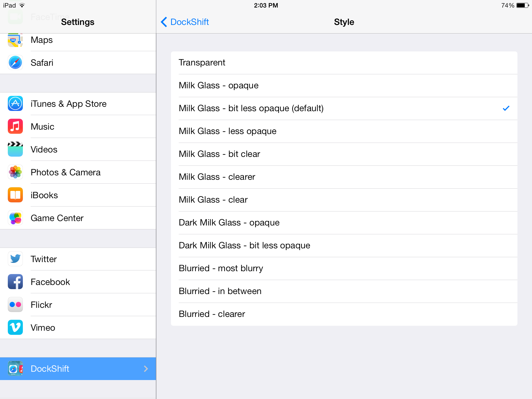Select Facebook app icon
Viewport: 532px width, 399px height.
point(16,282)
